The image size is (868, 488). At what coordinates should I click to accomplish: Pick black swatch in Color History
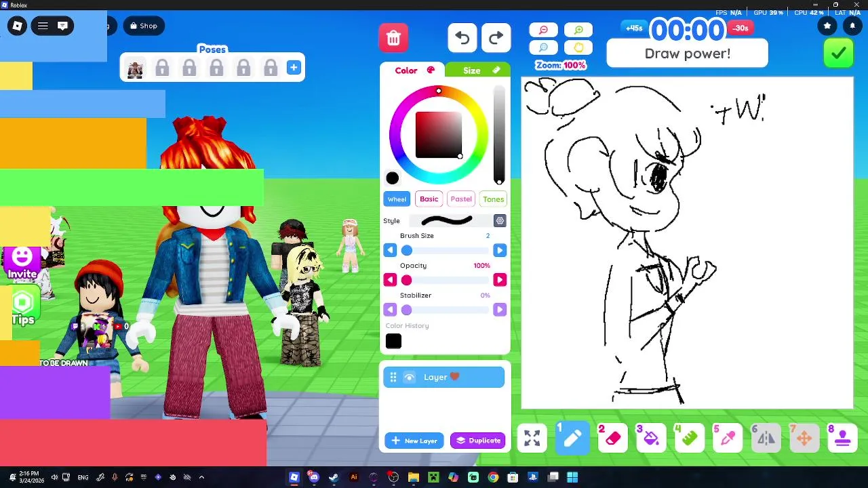(393, 342)
